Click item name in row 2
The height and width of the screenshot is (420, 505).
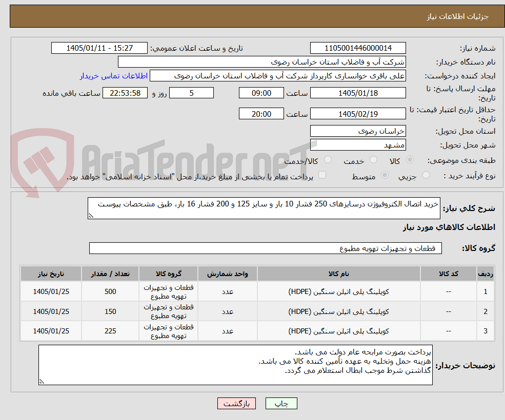(x=339, y=311)
